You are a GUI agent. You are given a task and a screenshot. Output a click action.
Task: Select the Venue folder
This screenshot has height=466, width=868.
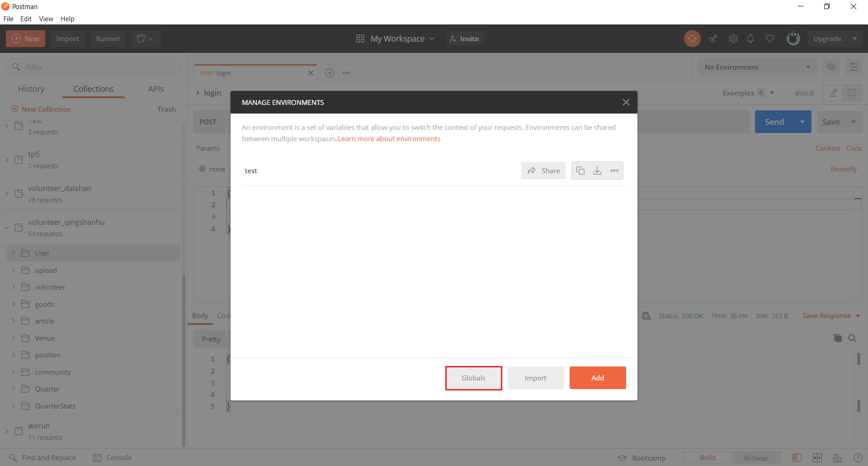(x=93, y=338)
